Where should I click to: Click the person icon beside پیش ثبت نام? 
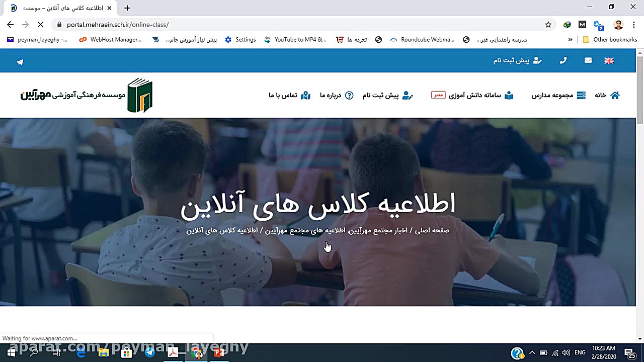pos(408,96)
